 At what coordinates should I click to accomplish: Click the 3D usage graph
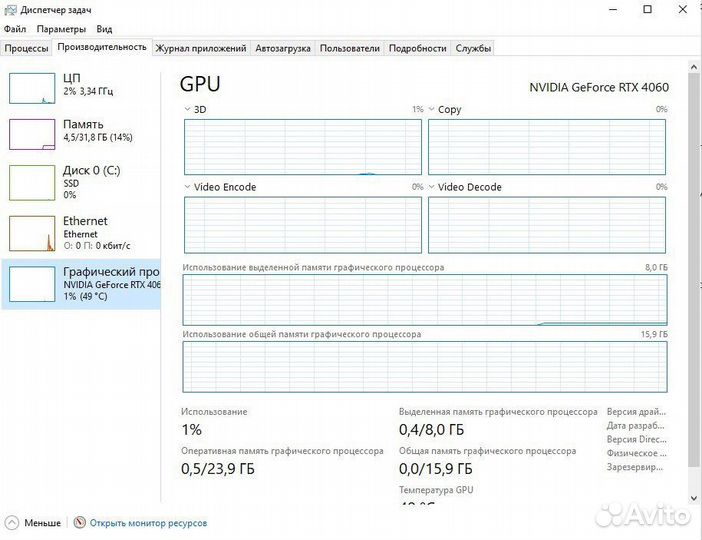click(x=303, y=147)
